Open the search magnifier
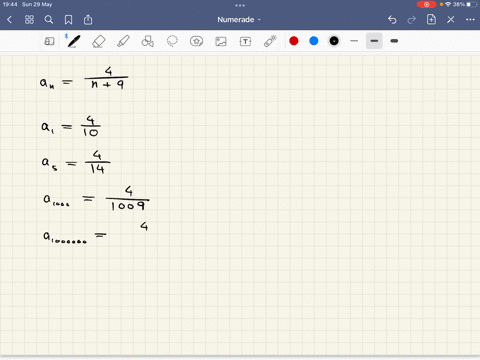This screenshot has height=360, width=480. tap(49, 20)
